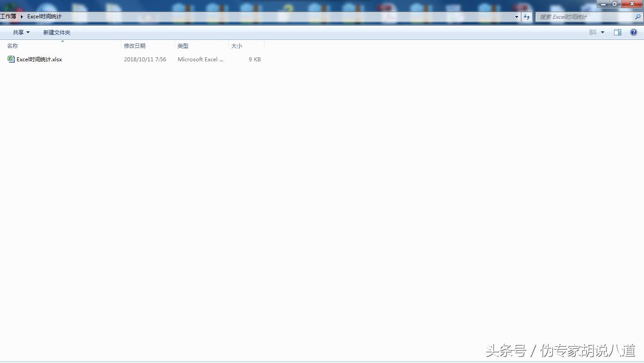Select the Excel时间统计 breadcrumb segment
This screenshot has width=644, height=363.
pos(44,17)
